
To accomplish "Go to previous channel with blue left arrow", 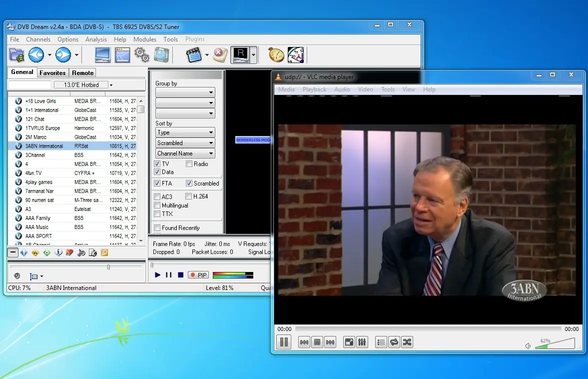I will click(x=36, y=55).
